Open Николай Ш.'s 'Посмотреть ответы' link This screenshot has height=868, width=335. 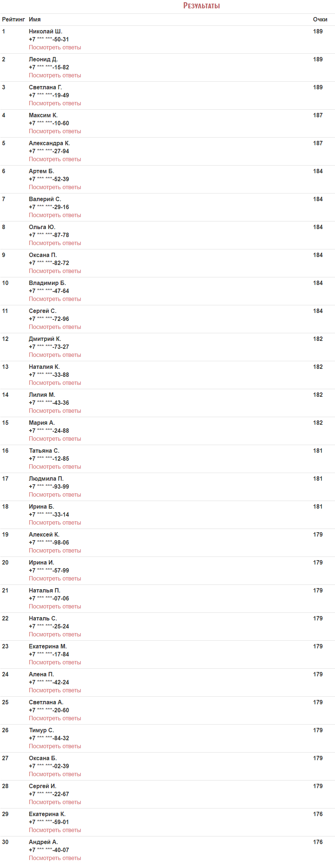pyautogui.click(x=55, y=48)
